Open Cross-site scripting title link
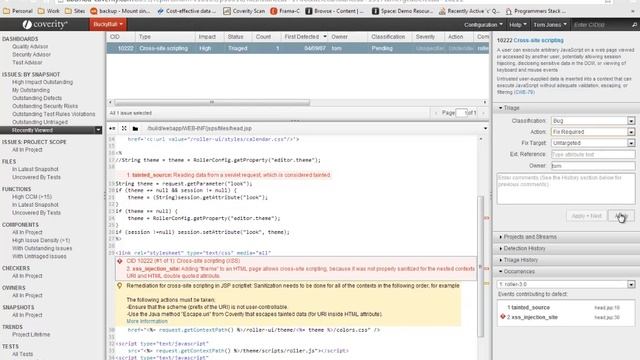The image size is (640, 360). 538,40
